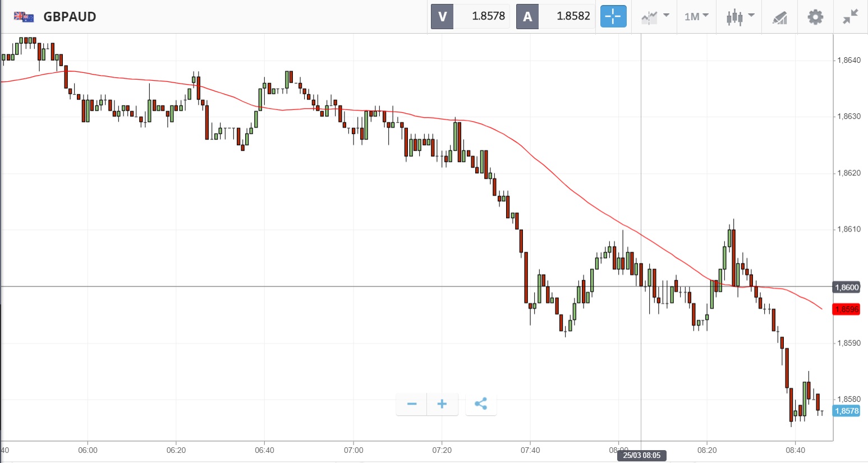Click the 1.8600 crosshair price label
Screen dimensions: 868x463
846,288
